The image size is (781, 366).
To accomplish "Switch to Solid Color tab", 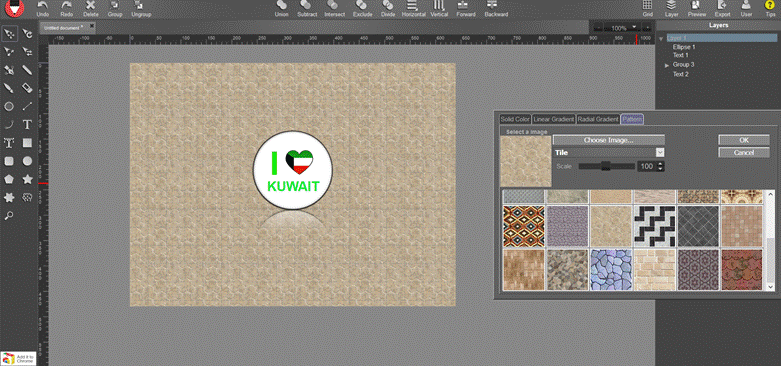I will click(515, 120).
